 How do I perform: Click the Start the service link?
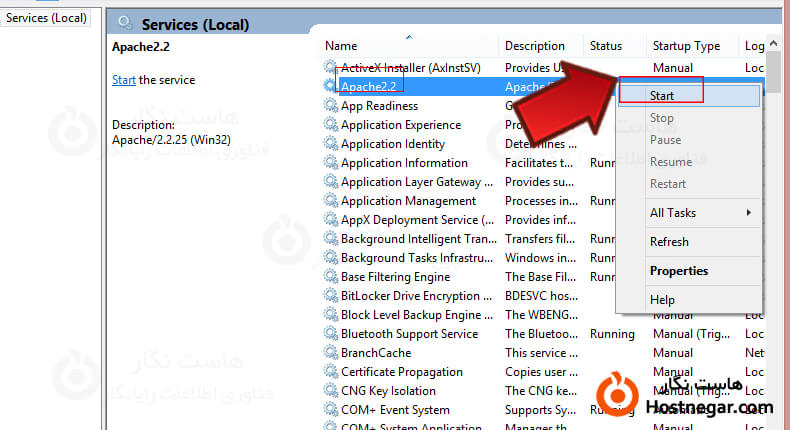pos(124,80)
